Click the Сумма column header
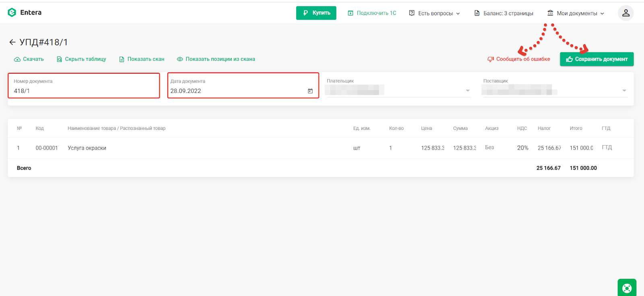This screenshot has width=644, height=296. 460,128
